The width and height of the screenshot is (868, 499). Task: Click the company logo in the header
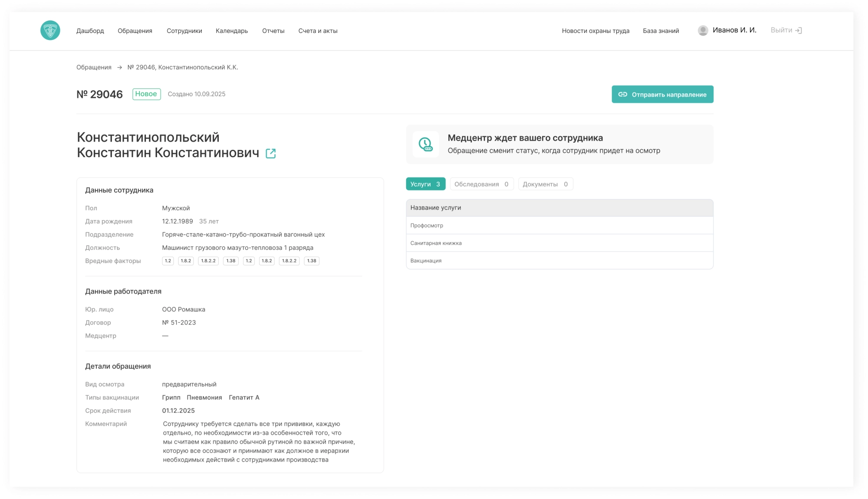coord(51,30)
